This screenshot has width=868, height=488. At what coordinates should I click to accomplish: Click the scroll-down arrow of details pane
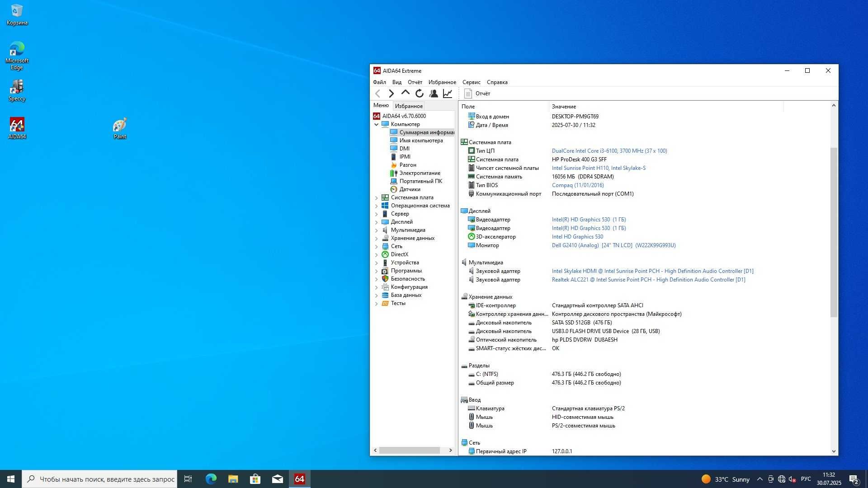[x=834, y=451]
